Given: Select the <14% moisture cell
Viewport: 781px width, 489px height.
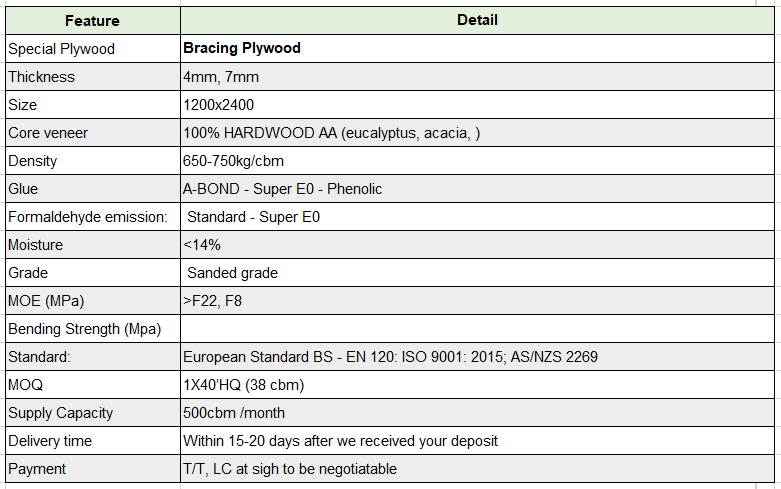Looking at the screenshot, I should coord(477,244).
